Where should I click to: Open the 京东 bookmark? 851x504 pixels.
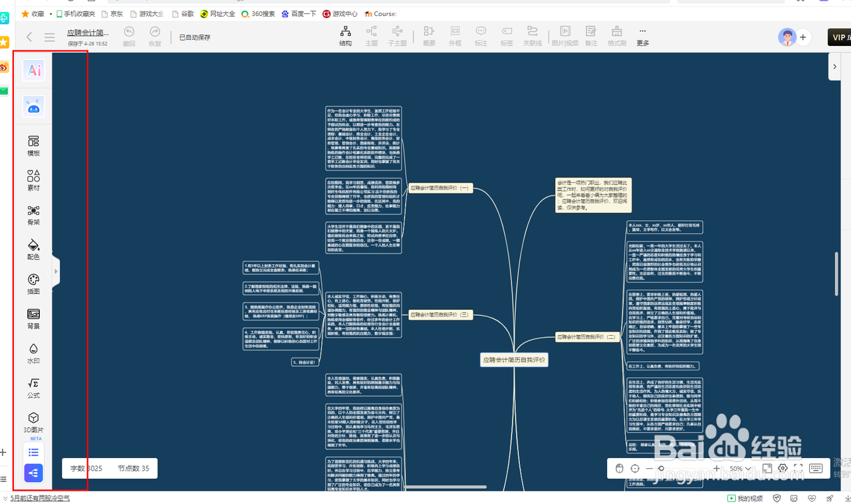[111, 13]
